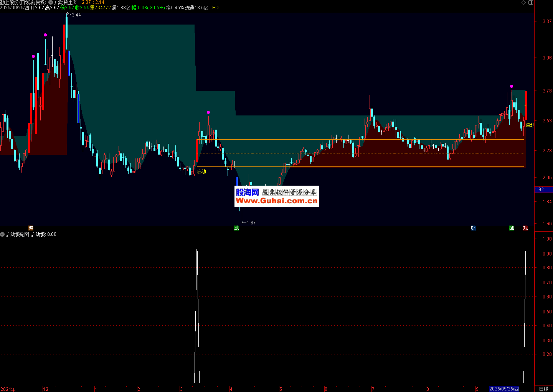Click the yellow LED label
The width and height of the screenshot is (553, 392).
214,8
